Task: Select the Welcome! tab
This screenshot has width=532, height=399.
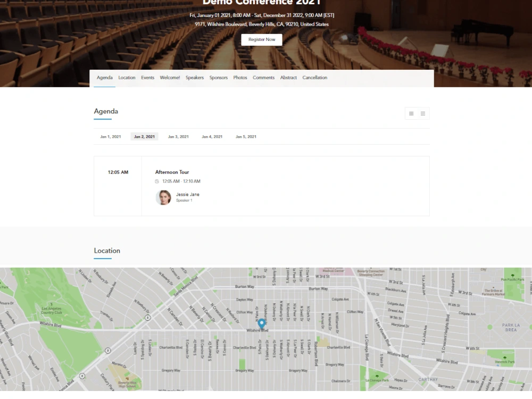Action: tap(170, 78)
